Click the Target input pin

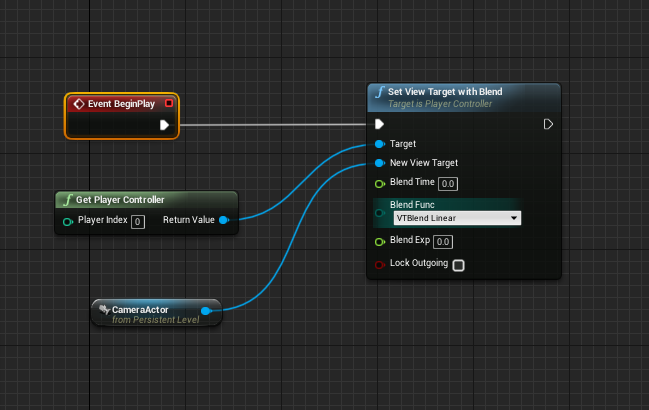379,144
